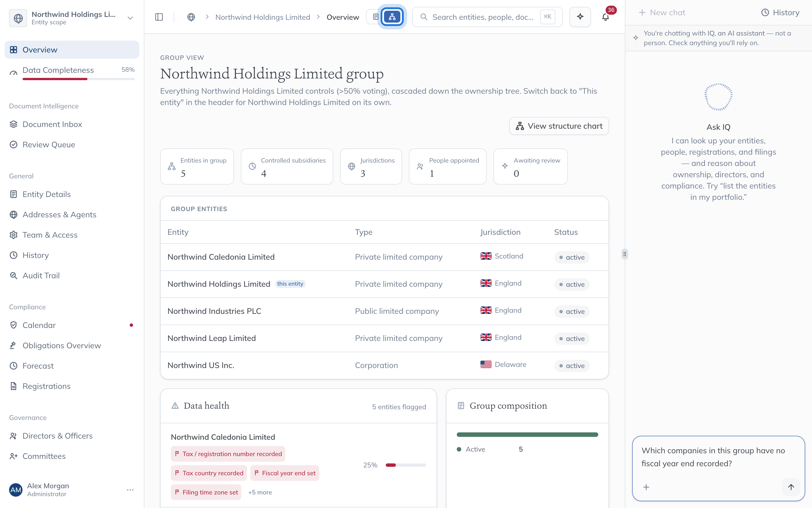
Task: Open Northwind US Inc. row
Action: pyautogui.click(x=385, y=365)
